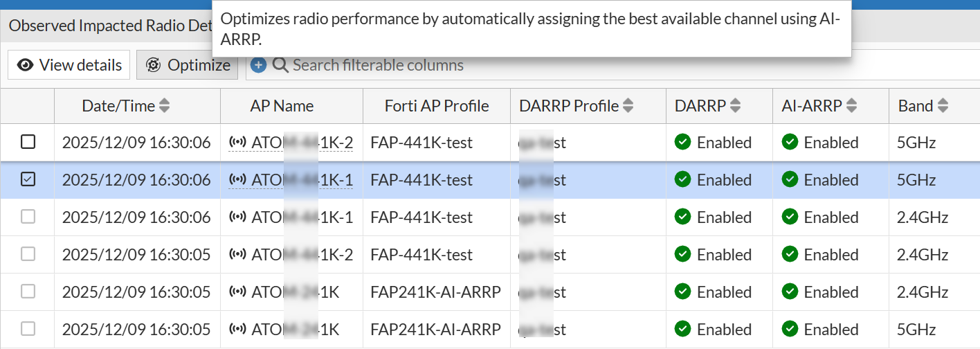980x349 pixels.
Task: Click the Optimize radio button icon
Action: 154,65
